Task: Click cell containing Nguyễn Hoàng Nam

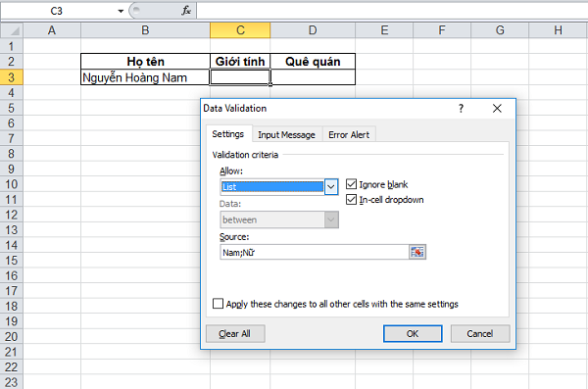Action: (145, 77)
